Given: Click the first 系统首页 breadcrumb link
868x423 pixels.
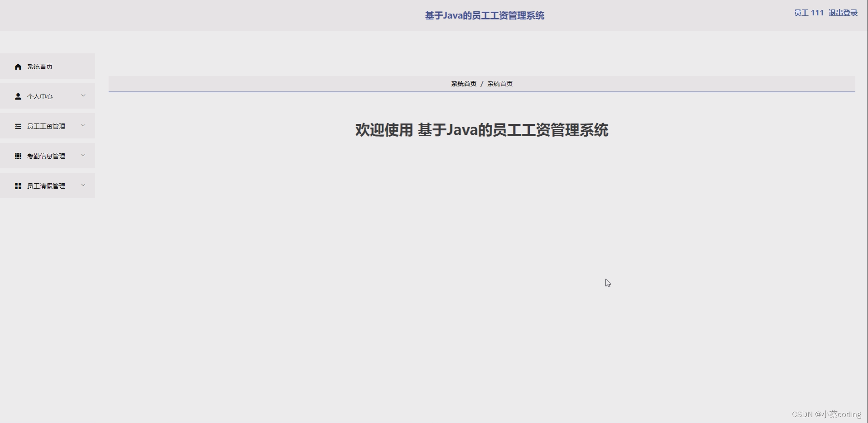Looking at the screenshot, I should (x=464, y=84).
